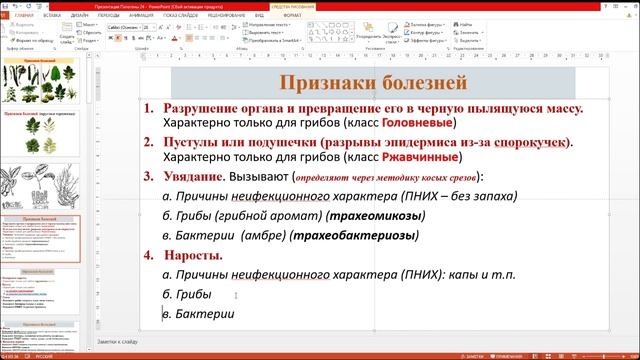Click Сбросить to reset slide

[89, 32]
